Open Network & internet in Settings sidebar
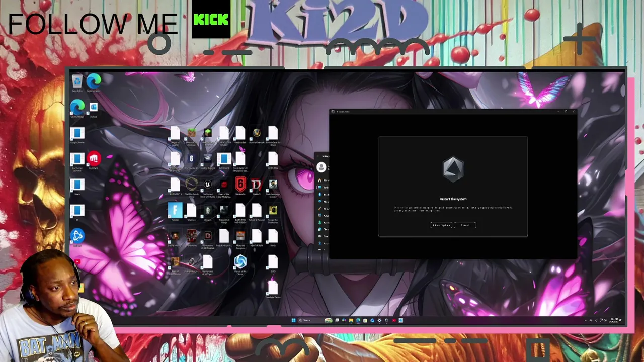Screen dimensions: 644x362 pos(323,201)
